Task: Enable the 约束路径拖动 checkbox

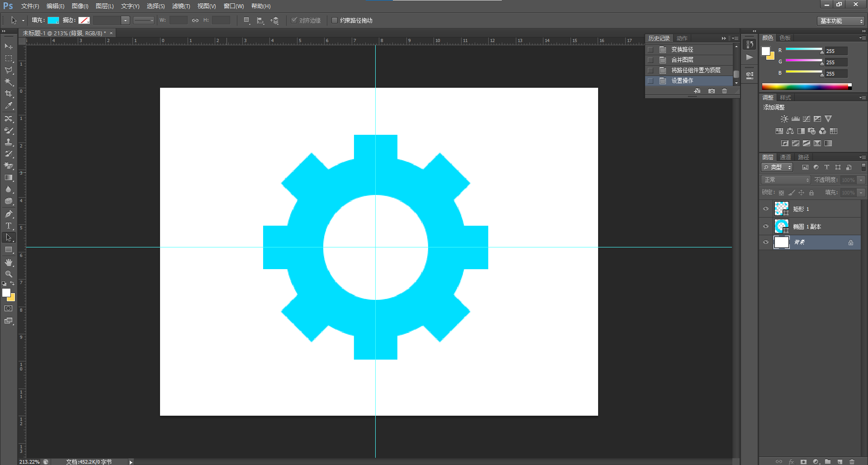Action: click(335, 20)
